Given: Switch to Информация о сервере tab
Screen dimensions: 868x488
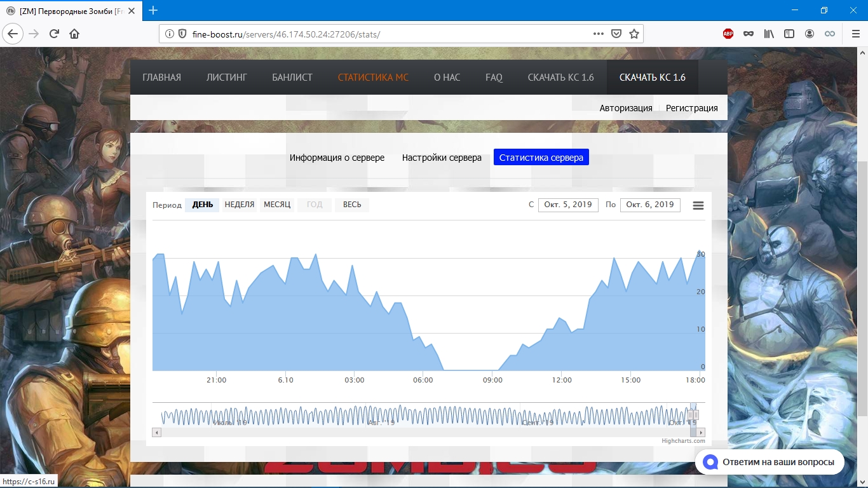Looking at the screenshot, I should tap(337, 158).
